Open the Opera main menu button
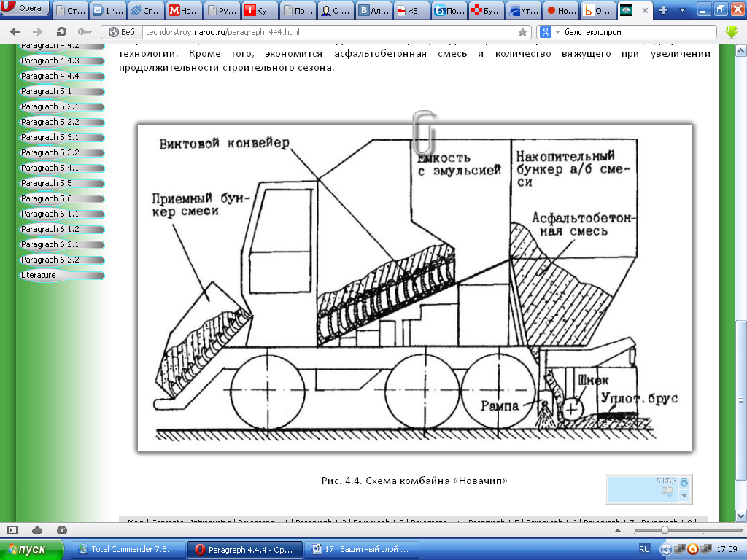The height and width of the screenshot is (560, 747). tap(25, 7)
